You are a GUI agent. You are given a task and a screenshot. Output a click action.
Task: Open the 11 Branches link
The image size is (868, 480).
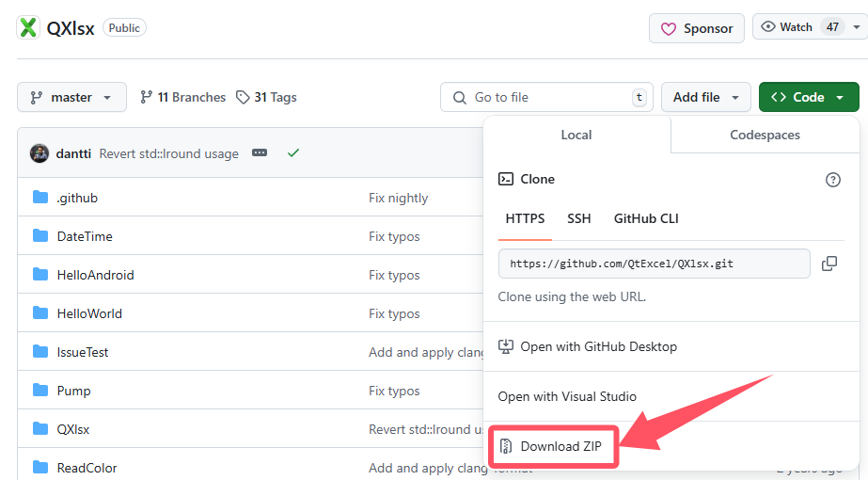pos(182,98)
